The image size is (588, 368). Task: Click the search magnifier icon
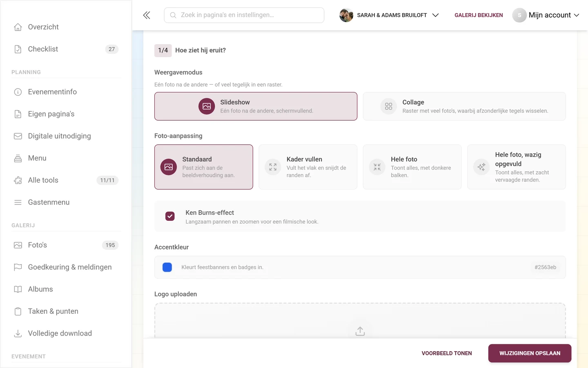[x=173, y=15]
